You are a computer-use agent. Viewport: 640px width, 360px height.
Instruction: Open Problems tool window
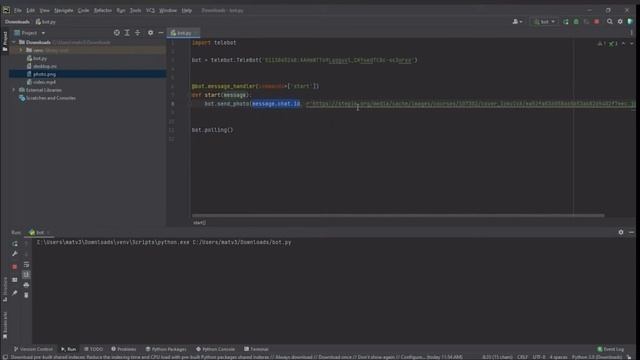(124, 349)
